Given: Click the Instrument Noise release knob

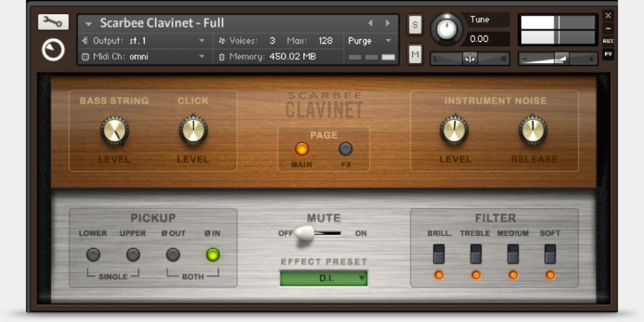Looking at the screenshot, I should pos(533,131).
